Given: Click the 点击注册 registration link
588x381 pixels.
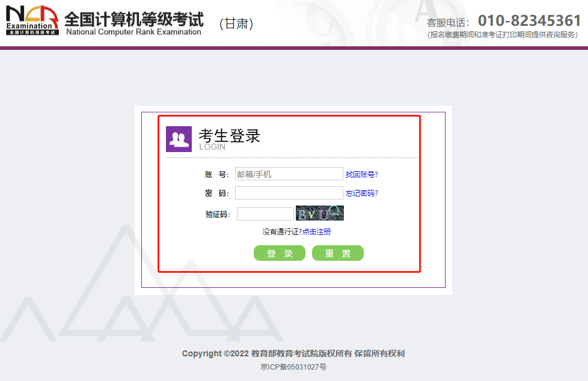Looking at the screenshot, I should [316, 232].
